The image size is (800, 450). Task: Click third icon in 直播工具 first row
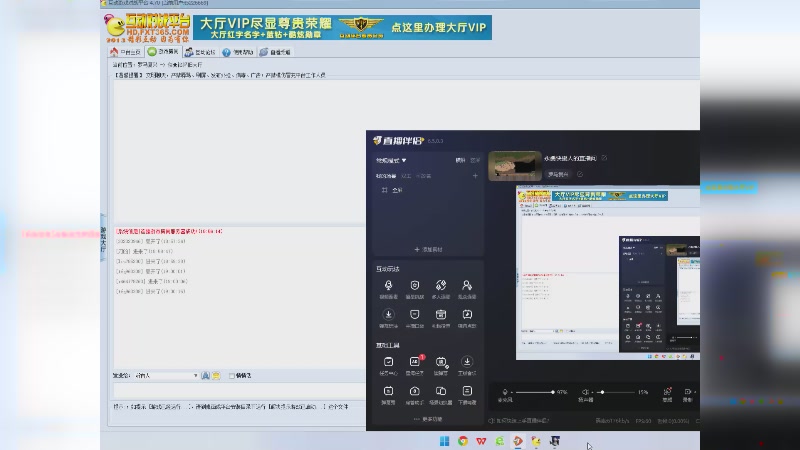(x=441, y=362)
